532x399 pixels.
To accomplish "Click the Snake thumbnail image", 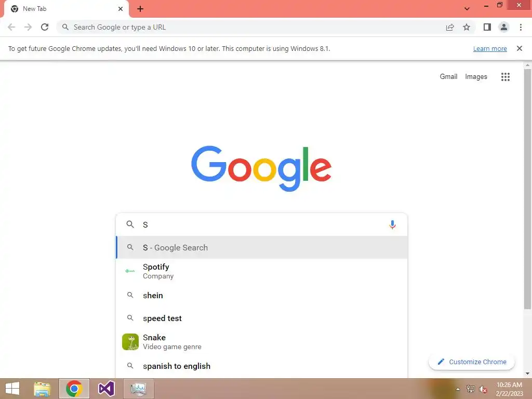I will (x=130, y=342).
